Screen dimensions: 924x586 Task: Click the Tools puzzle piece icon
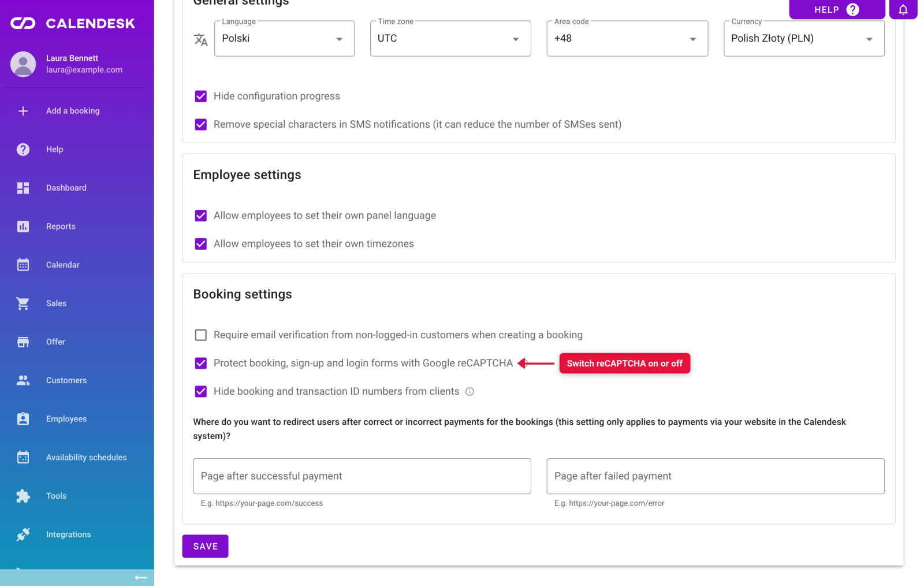[23, 496]
